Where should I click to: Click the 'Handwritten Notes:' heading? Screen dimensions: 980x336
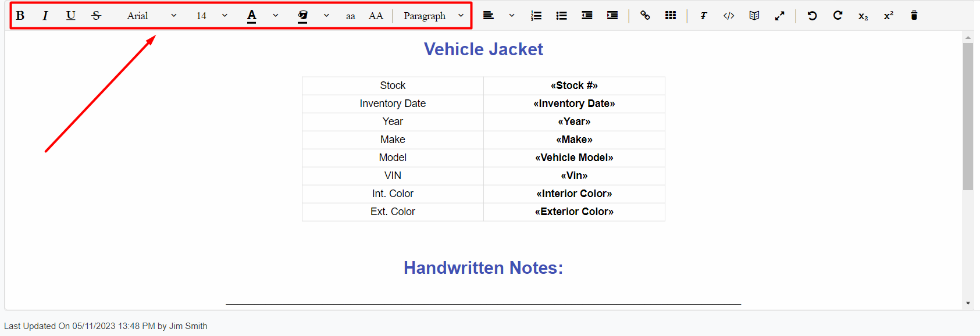(483, 268)
